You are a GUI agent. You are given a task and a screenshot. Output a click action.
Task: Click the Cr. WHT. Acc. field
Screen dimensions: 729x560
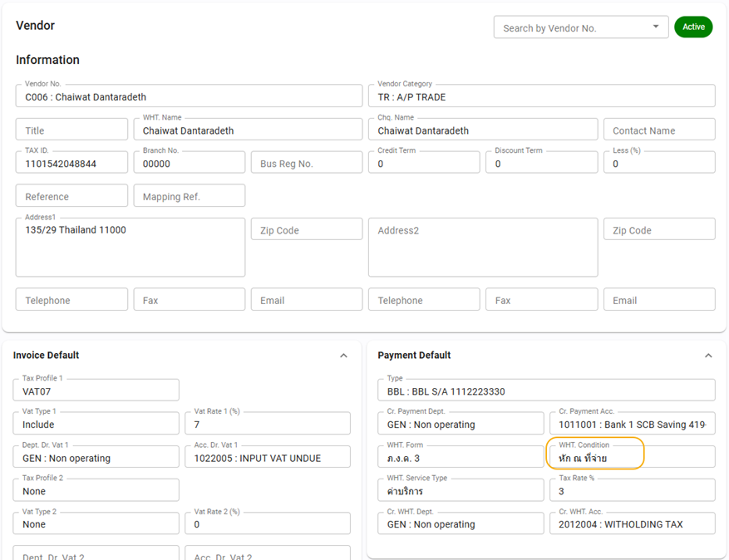coord(631,523)
